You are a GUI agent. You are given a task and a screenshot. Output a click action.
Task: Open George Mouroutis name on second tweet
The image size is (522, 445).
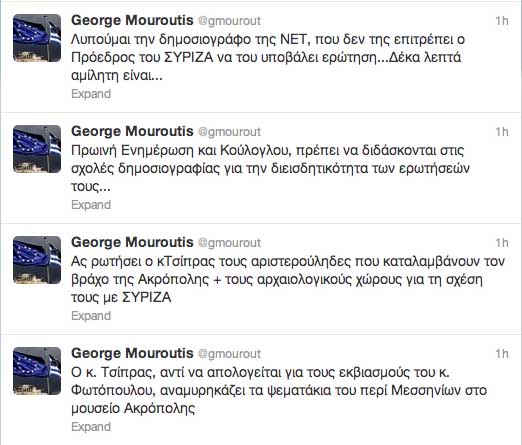pos(132,131)
